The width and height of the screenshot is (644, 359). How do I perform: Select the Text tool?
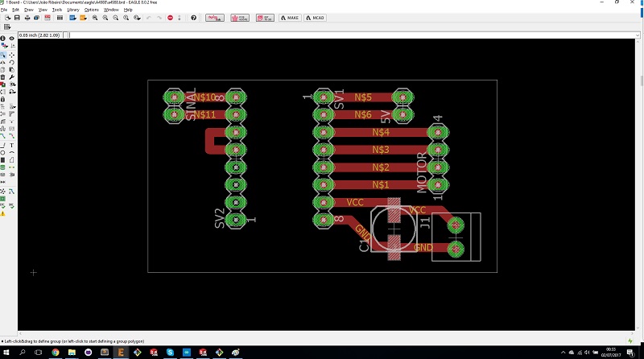(x=12, y=145)
